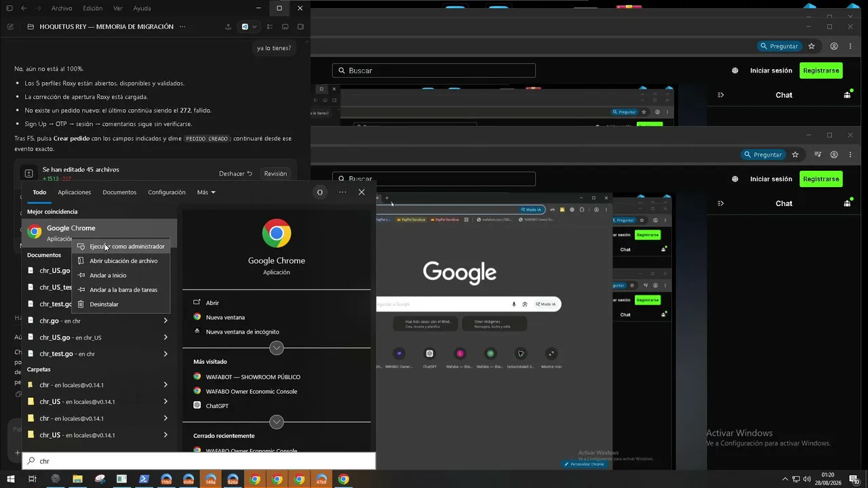Toggle the bottom panel icon in the header
This screenshot has width=868, height=488.
pos(285,27)
